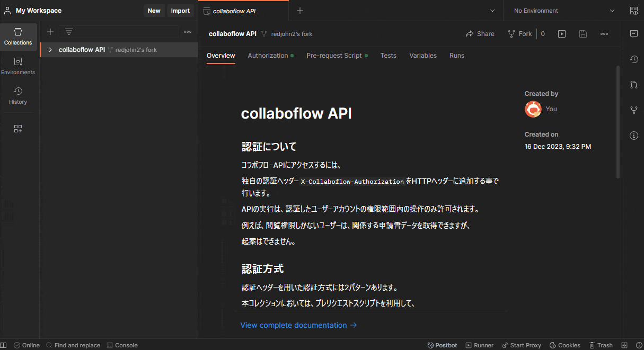Click the X-Collaboflow-Authorization code text

coord(352,181)
